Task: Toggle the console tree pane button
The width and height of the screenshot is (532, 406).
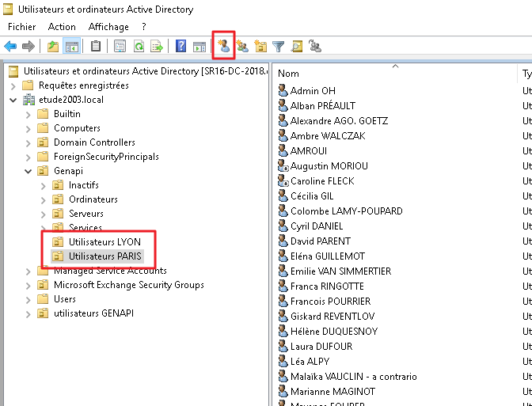Action: tap(71, 46)
